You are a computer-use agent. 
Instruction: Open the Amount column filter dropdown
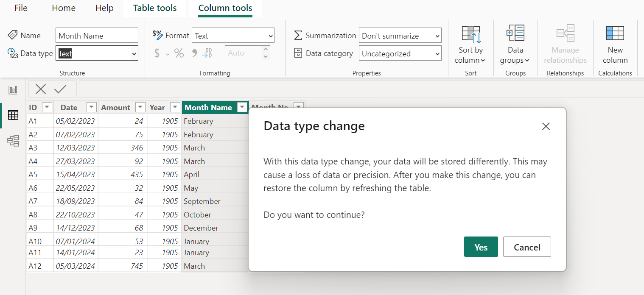pos(140,107)
